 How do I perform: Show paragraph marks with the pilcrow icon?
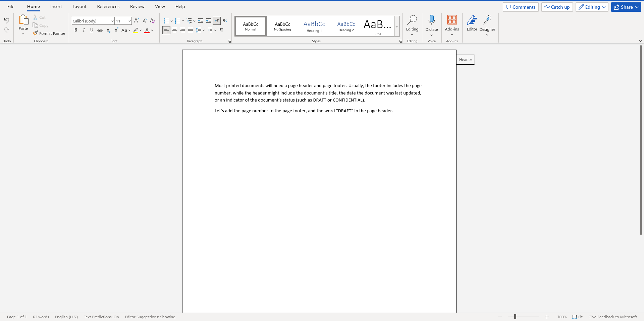pos(221,30)
